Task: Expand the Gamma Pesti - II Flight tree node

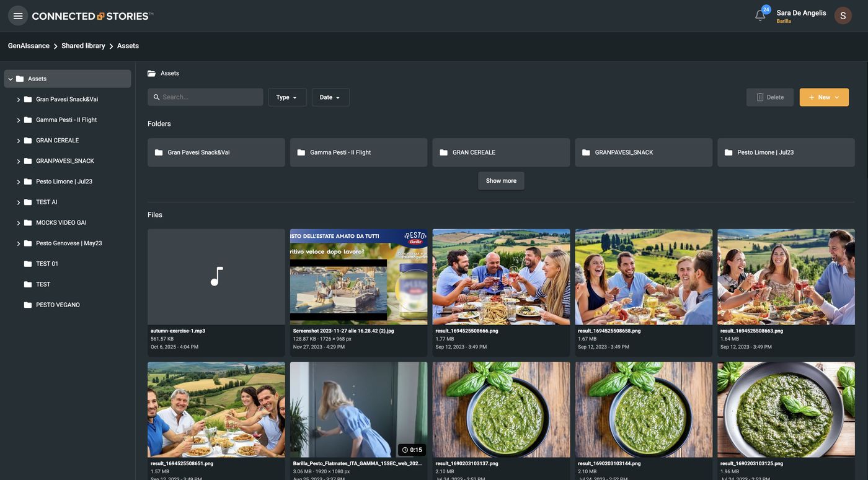Action: (x=19, y=120)
